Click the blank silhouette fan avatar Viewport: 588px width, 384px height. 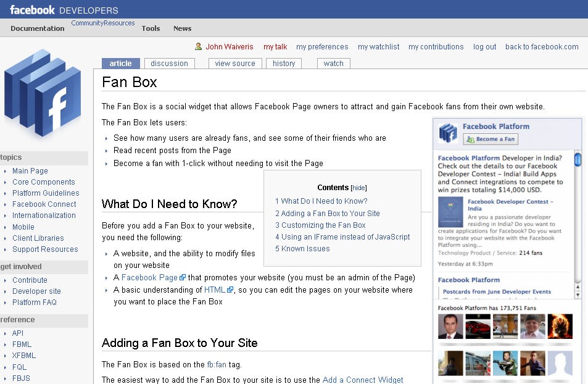(x=560, y=363)
